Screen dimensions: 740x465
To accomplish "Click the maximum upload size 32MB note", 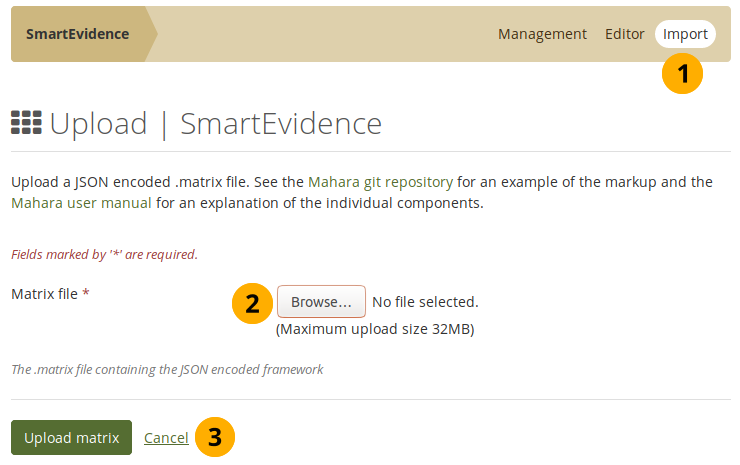I will tap(374, 329).
